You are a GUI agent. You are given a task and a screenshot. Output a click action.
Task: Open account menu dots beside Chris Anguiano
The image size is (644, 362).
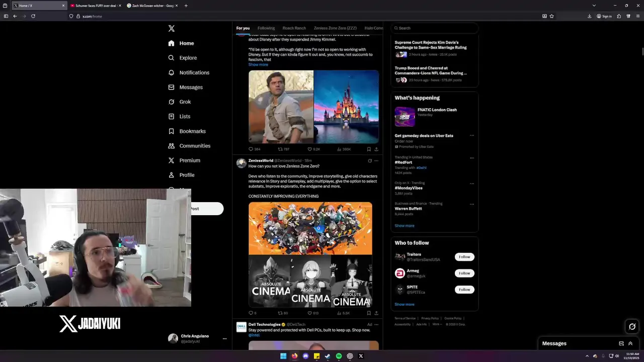pos(224,339)
